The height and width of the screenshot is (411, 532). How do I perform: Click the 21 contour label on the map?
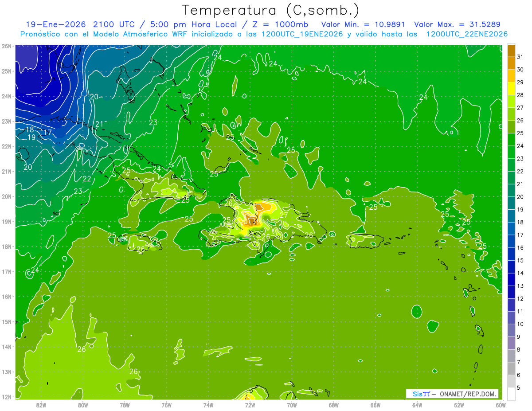pyautogui.click(x=99, y=124)
